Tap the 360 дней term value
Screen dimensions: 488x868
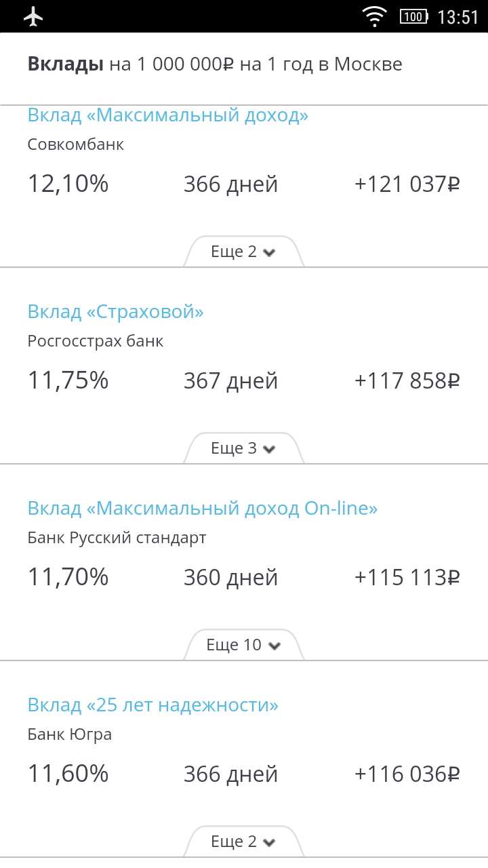pyautogui.click(x=230, y=578)
